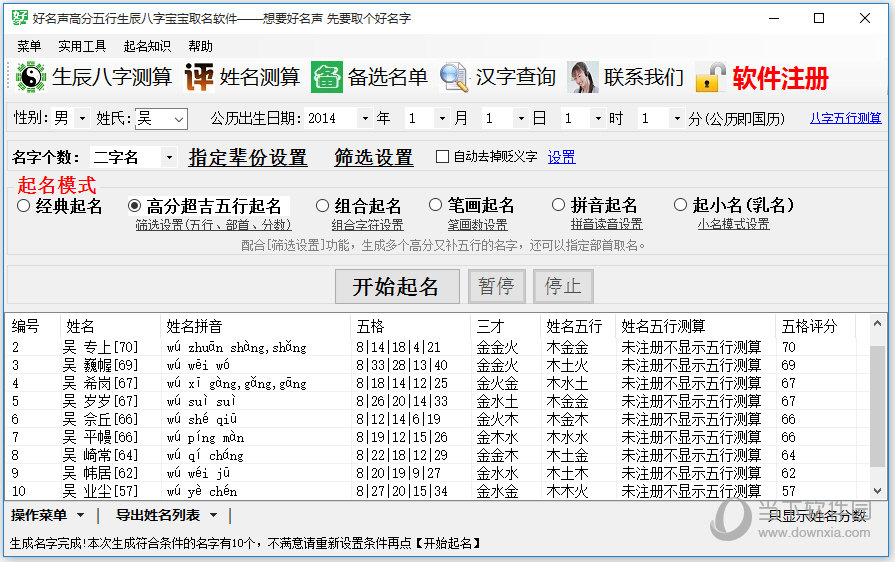Select 高分超吉五行起名 mode

(x=134, y=205)
